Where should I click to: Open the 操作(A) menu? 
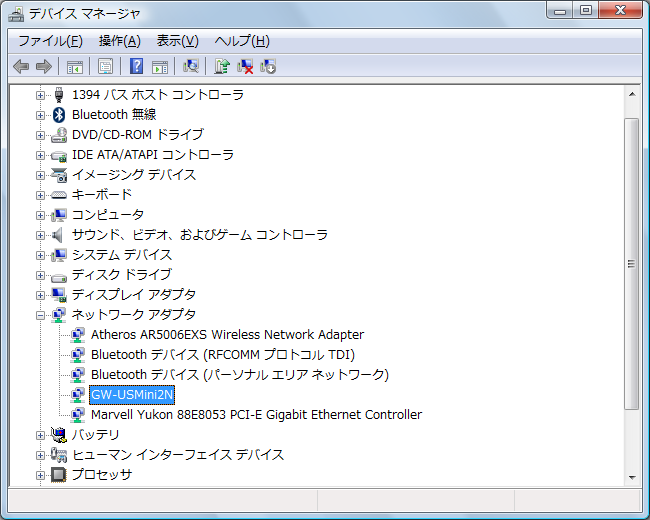[x=120, y=41]
